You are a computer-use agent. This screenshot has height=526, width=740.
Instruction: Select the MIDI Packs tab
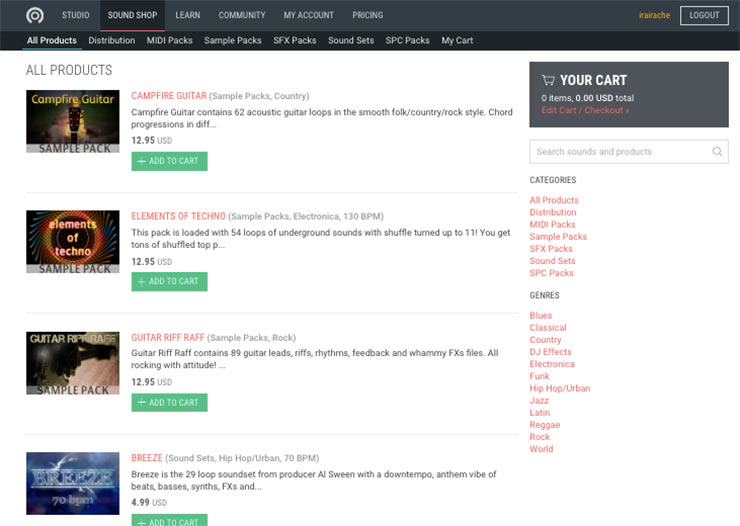(x=169, y=41)
